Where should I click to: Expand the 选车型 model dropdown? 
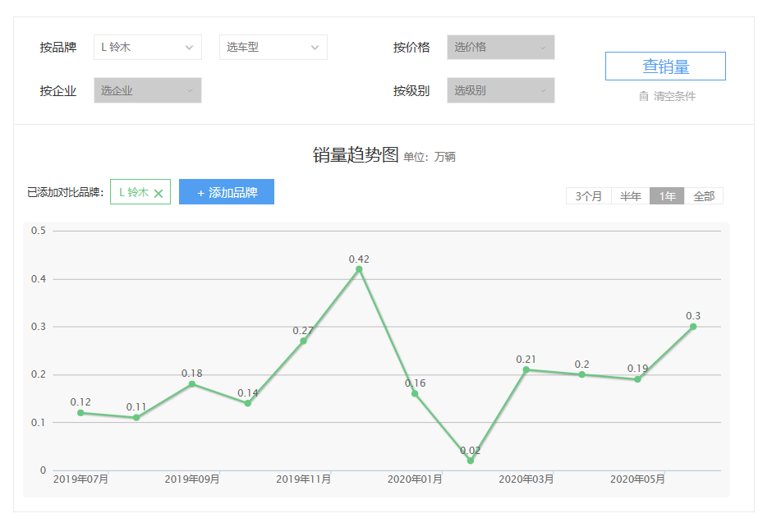point(273,48)
